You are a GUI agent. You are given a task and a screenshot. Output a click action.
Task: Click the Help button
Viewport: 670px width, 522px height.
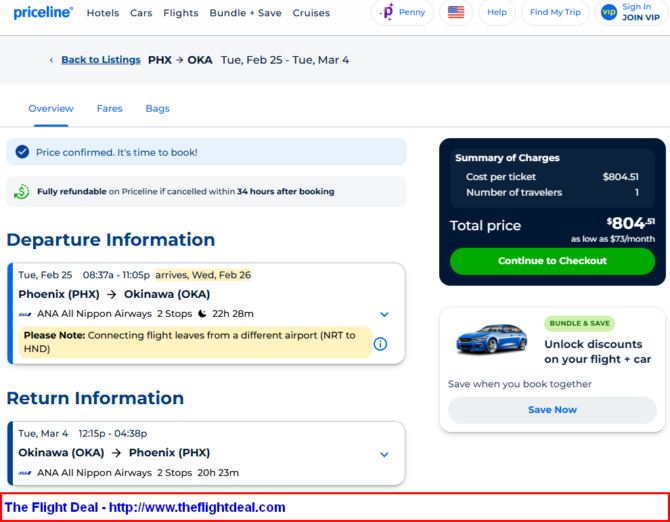pos(497,12)
